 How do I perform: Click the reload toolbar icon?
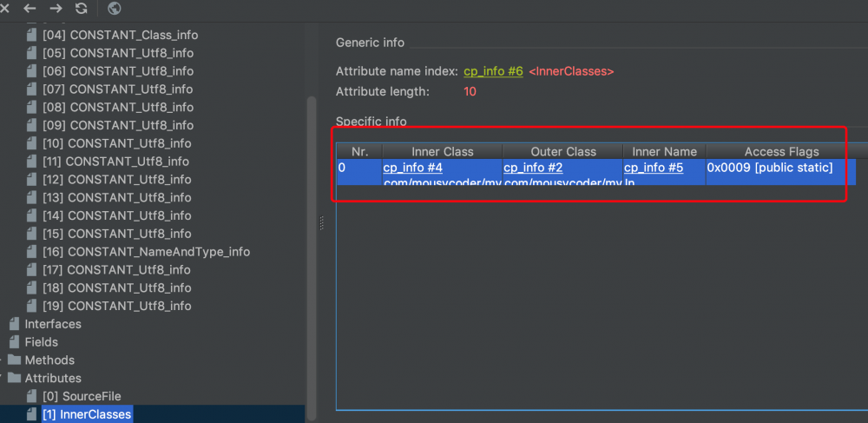pos(82,9)
